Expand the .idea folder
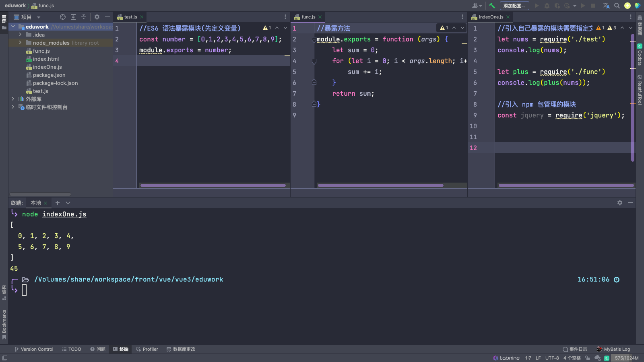This screenshot has height=362, width=644. [20, 35]
